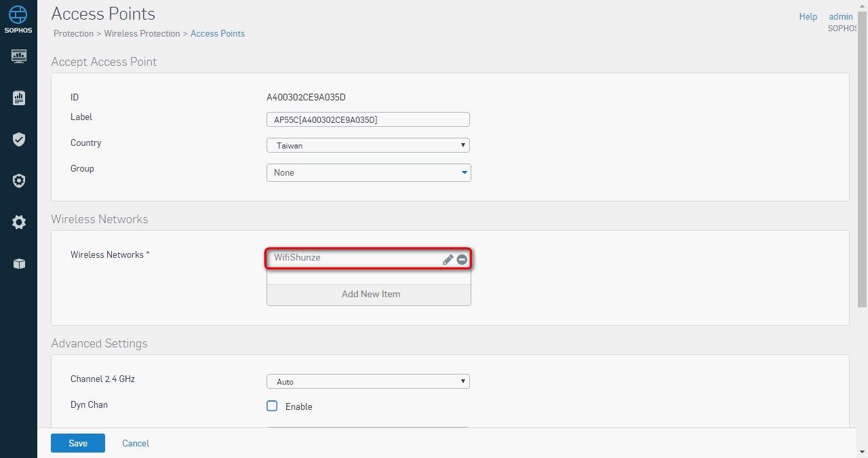Enable the Dyn Chan checkbox

(272, 406)
